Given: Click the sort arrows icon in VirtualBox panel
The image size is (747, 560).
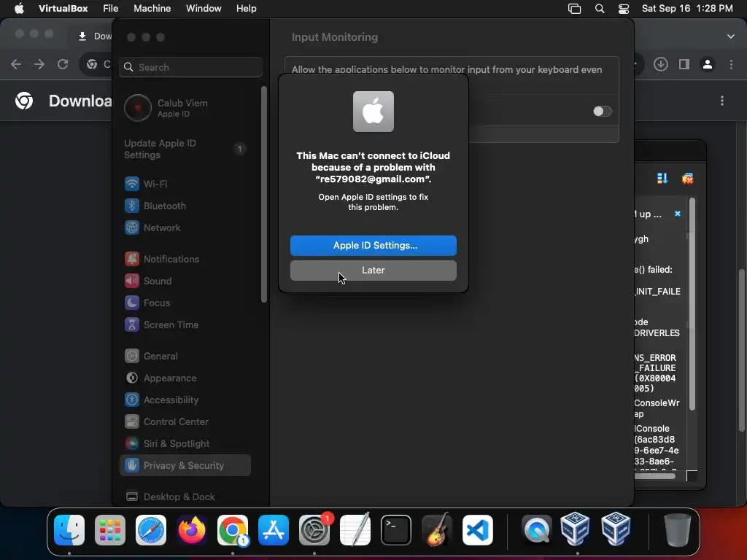Looking at the screenshot, I should coord(662,179).
